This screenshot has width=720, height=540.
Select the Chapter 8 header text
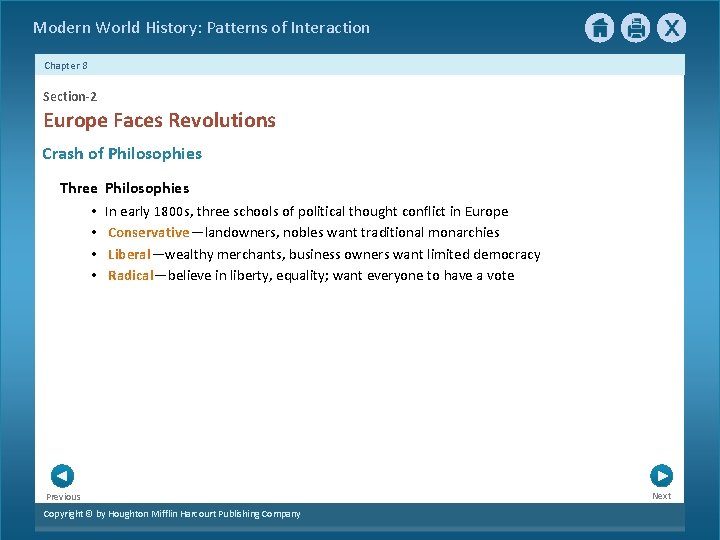66,66
